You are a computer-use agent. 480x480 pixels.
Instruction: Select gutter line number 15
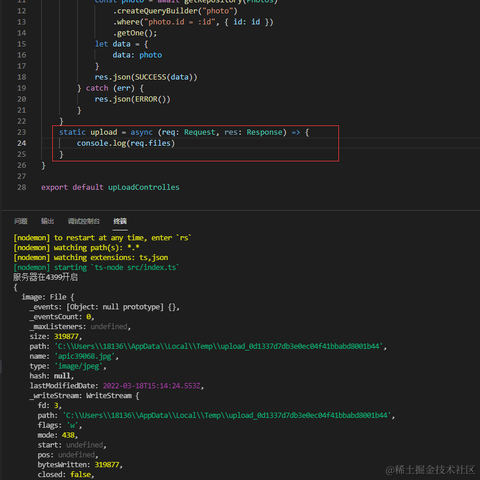pyautogui.click(x=22, y=44)
